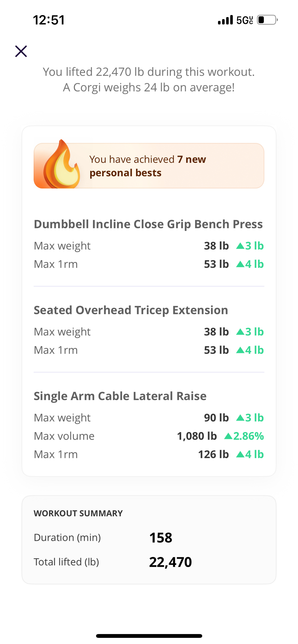Tap the battery status icon

click(x=267, y=20)
